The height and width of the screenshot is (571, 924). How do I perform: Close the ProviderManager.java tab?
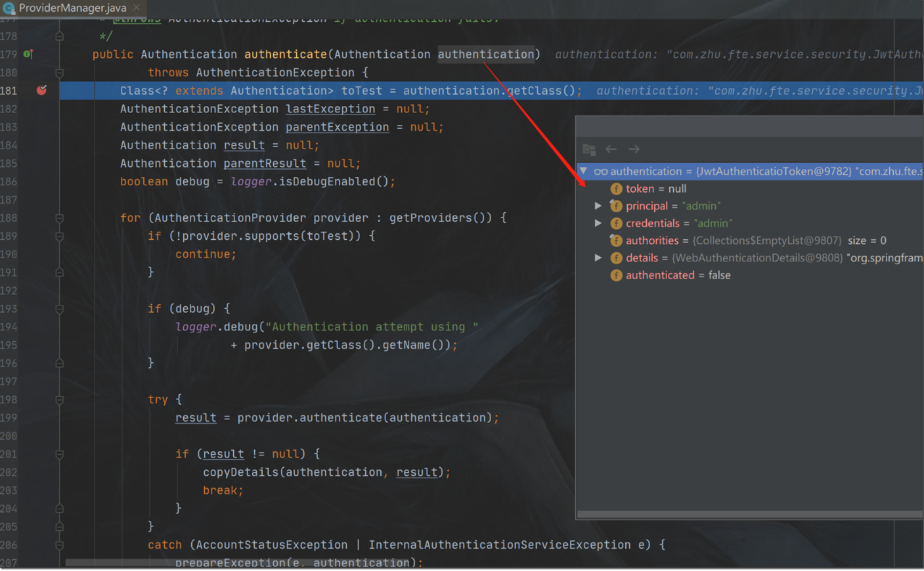(137, 8)
